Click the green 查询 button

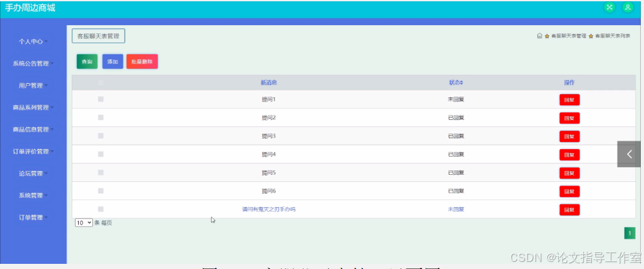(87, 61)
